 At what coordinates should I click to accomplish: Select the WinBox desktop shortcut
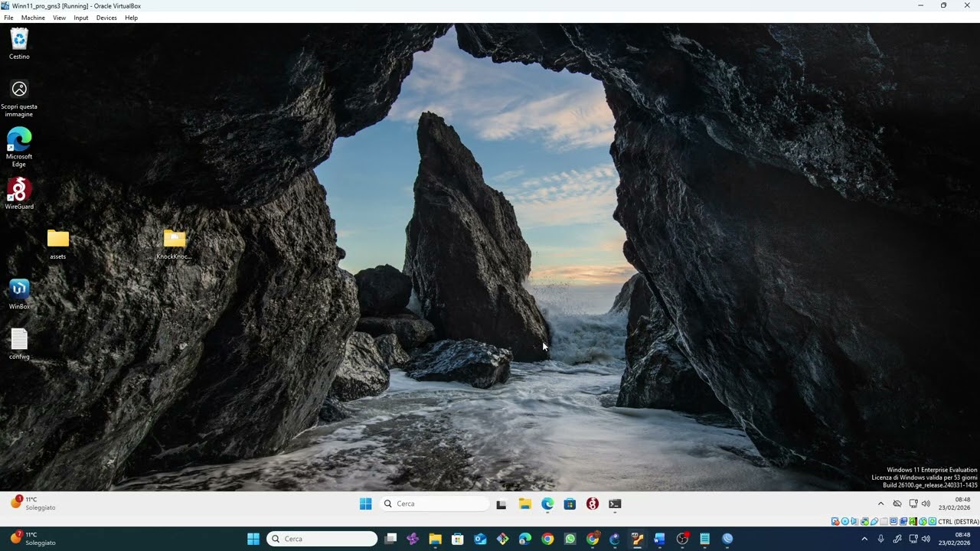[x=19, y=294]
